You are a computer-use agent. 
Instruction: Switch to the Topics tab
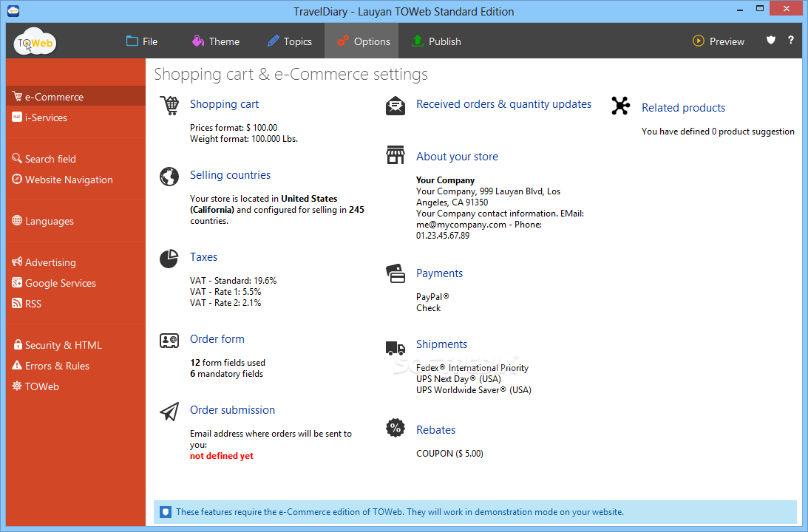coord(290,41)
